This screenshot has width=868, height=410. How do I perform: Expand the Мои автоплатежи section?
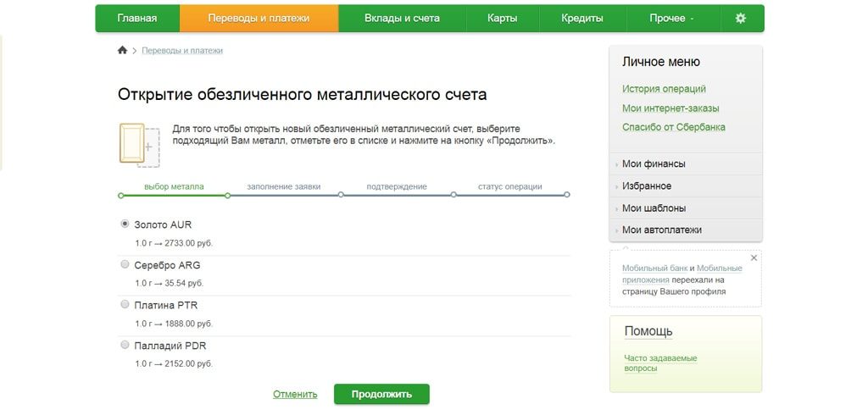tap(661, 230)
